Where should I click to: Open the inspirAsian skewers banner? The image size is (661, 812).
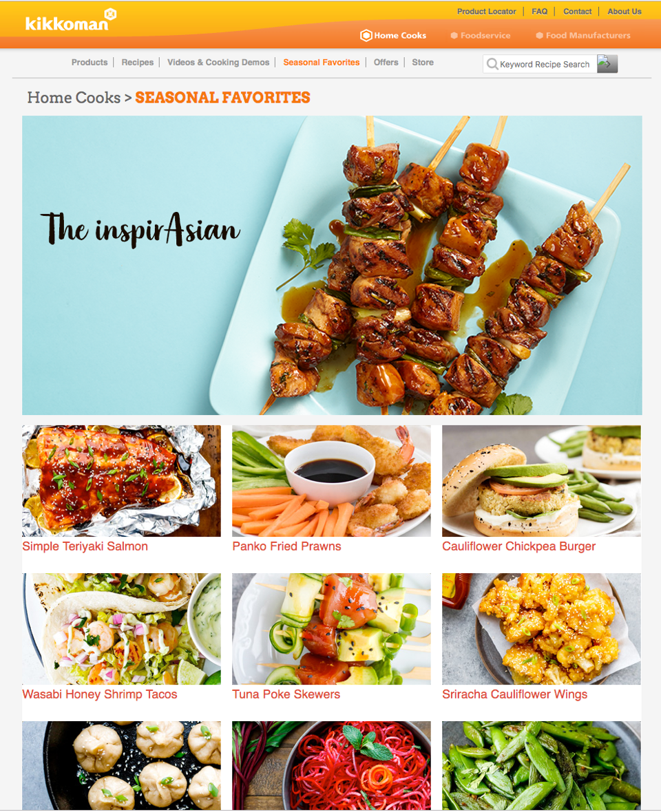pyautogui.click(x=332, y=265)
